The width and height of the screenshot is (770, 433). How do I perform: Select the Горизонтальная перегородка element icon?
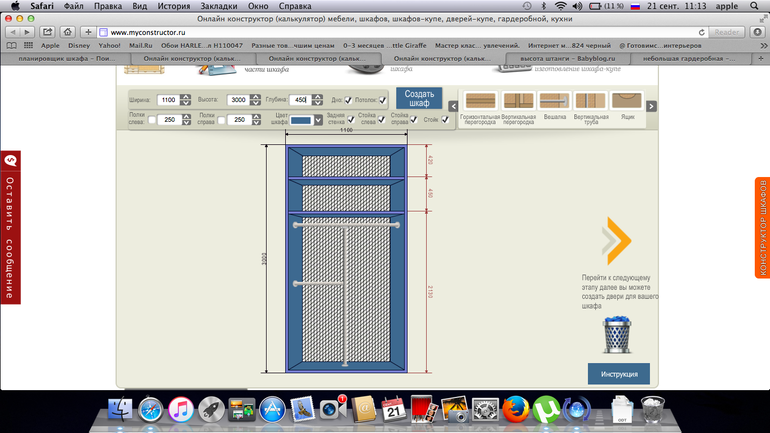[x=481, y=101]
